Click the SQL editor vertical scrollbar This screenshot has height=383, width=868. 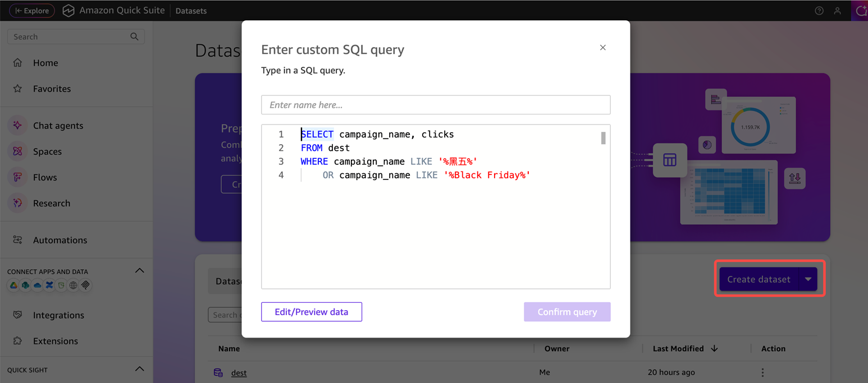(604, 138)
